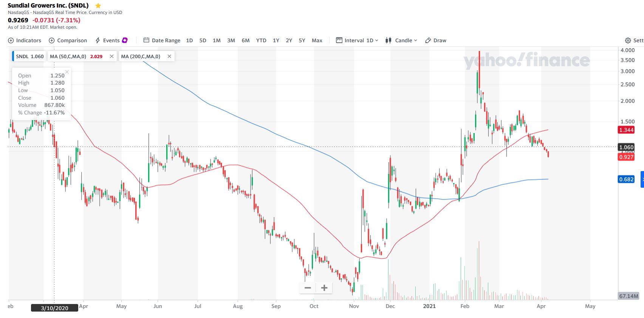The image size is (644, 318).
Task: Close the OHLC data tooltip
Action: click(67, 72)
